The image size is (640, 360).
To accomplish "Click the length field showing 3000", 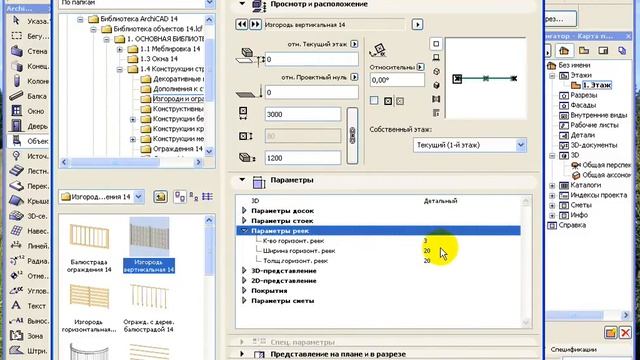I will click(x=302, y=114).
